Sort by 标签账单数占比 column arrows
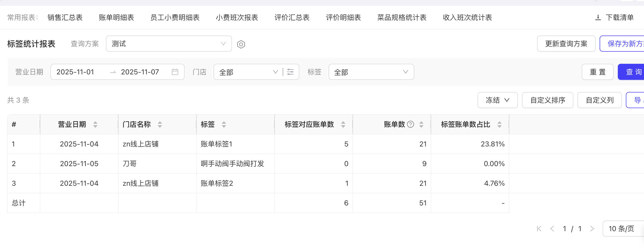 coord(499,124)
